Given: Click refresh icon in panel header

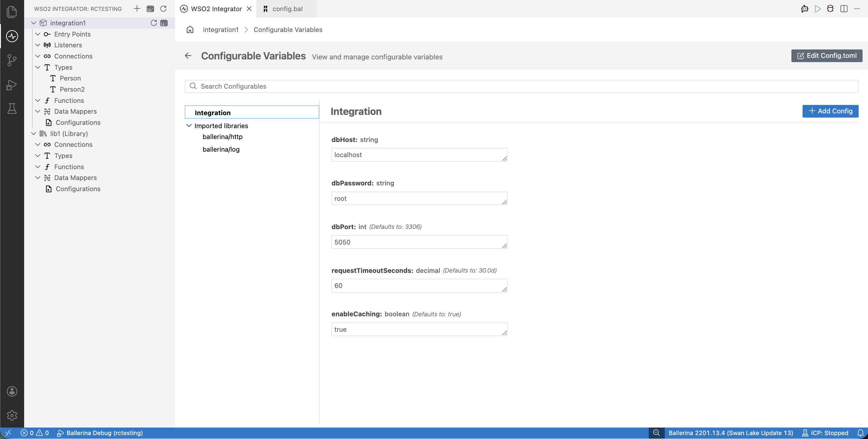Looking at the screenshot, I should coord(163,8).
